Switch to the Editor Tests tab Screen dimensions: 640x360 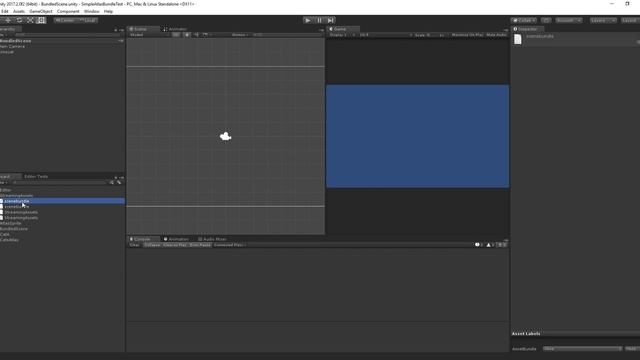tap(36, 177)
